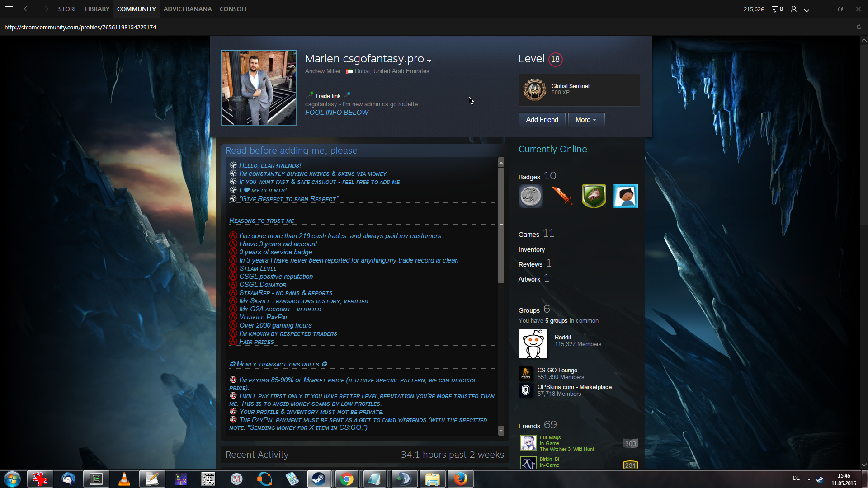The width and height of the screenshot is (868, 488).
Task: Click the hamburger menu icon
Action: 9,9
